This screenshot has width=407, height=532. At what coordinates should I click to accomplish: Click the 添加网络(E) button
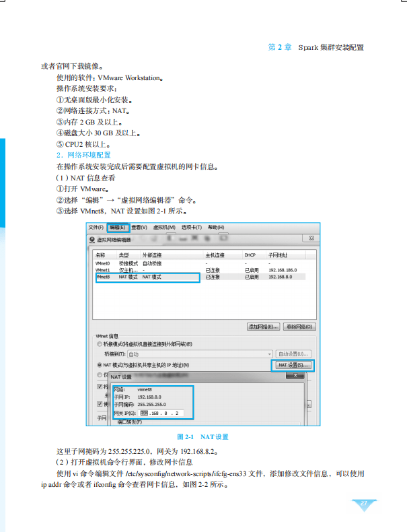tap(263, 327)
